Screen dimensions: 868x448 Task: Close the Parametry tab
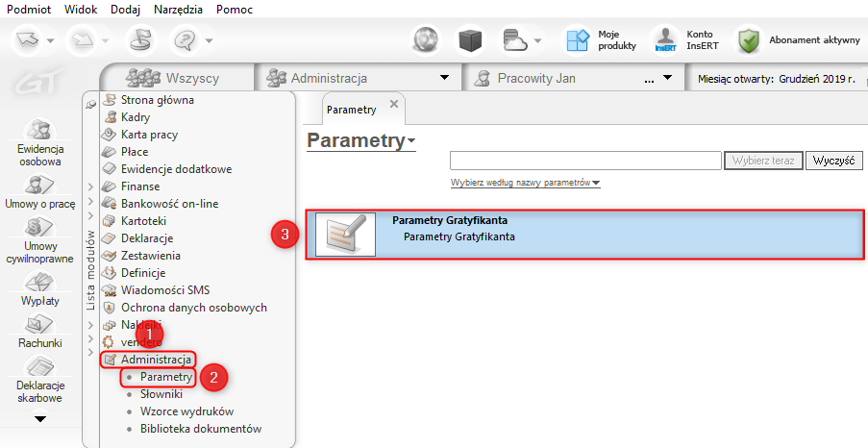pyautogui.click(x=393, y=104)
